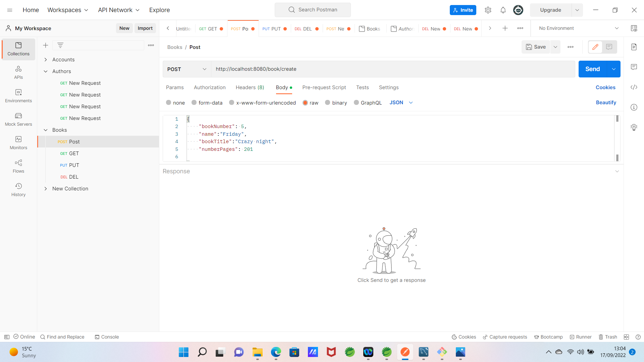Open a new request tab with plus
This screenshot has width=644, height=362.
click(x=505, y=28)
